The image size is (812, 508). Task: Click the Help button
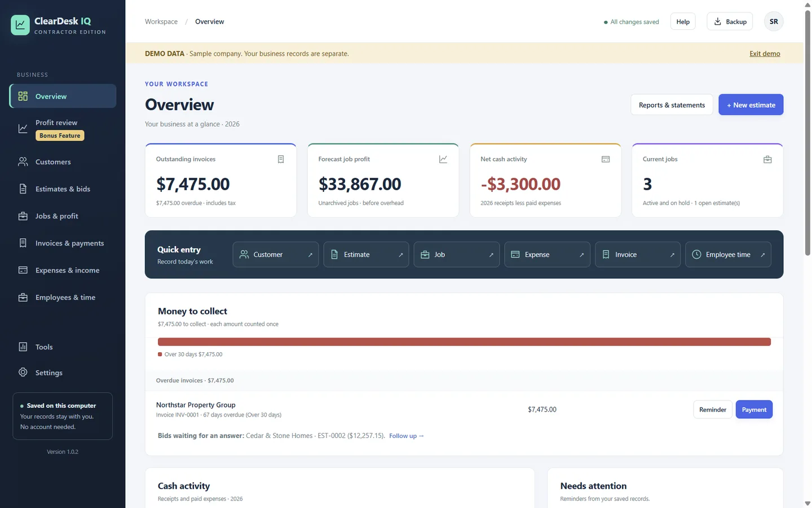(x=683, y=21)
